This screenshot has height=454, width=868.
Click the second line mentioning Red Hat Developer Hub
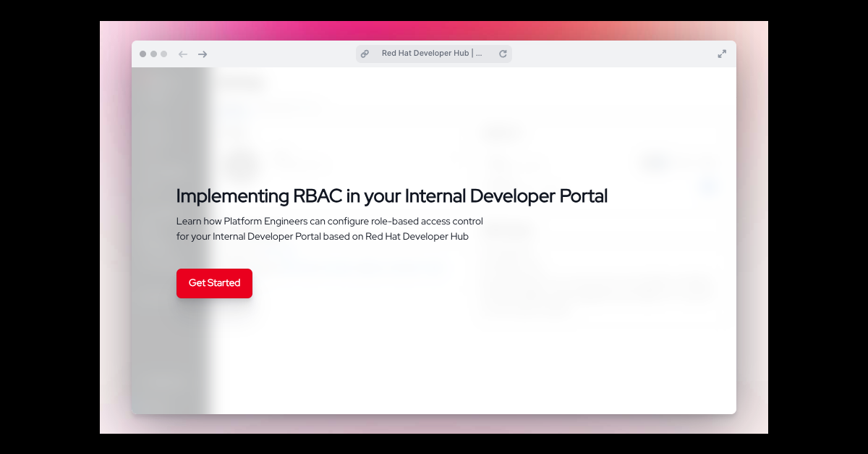(x=322, y=237)
